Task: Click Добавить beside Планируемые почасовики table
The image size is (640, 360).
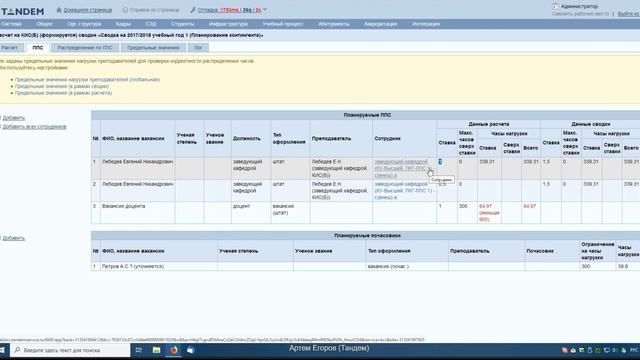Action: coord(13,238)
